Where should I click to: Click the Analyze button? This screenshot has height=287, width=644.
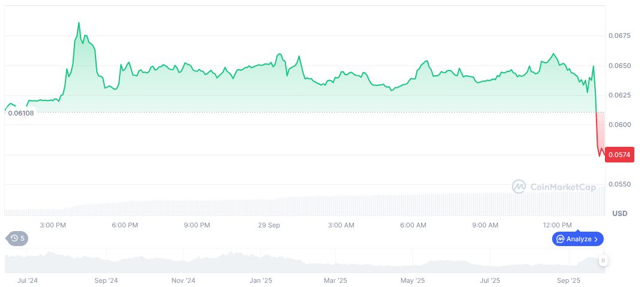point(578,239)
